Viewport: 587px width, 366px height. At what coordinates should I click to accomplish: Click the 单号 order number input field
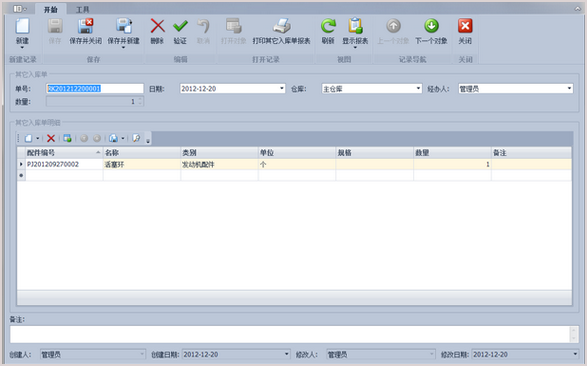coord(95,89)
